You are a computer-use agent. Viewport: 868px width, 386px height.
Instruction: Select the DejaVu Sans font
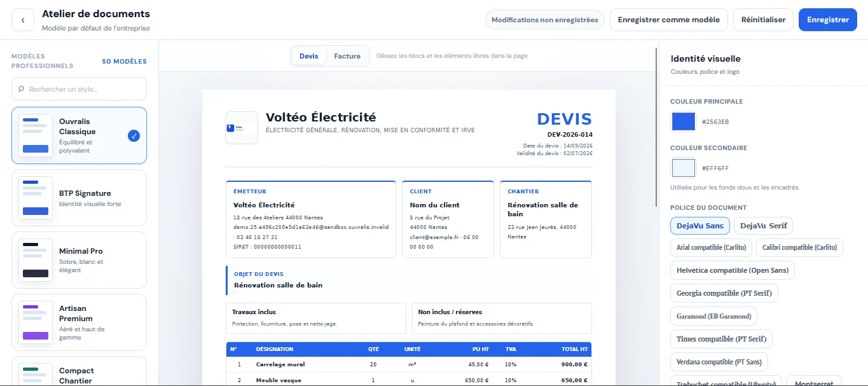pos(700,226)
